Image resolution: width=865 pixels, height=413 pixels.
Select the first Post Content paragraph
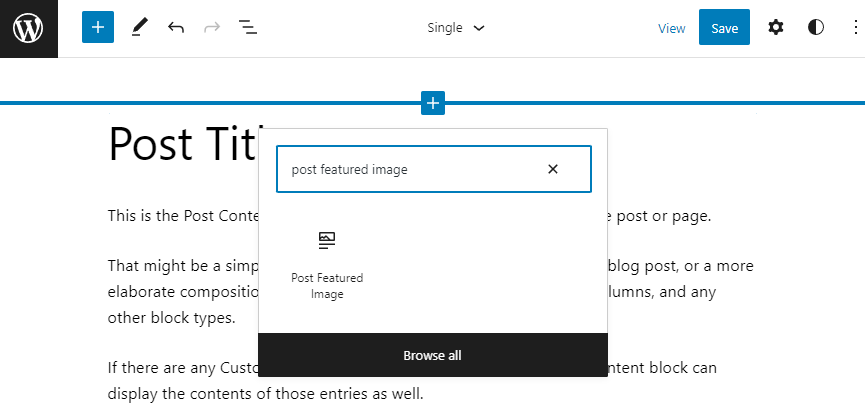180,215
